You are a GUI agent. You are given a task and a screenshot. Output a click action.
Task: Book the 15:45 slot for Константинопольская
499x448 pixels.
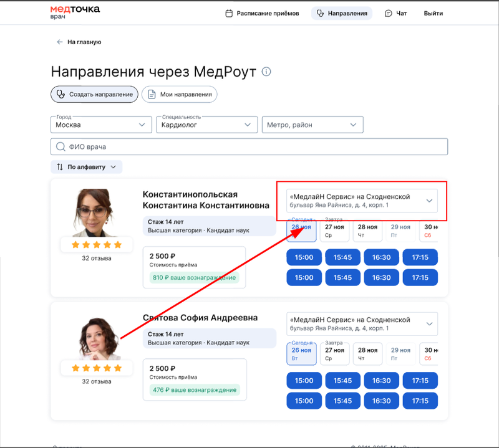point(342,257)
